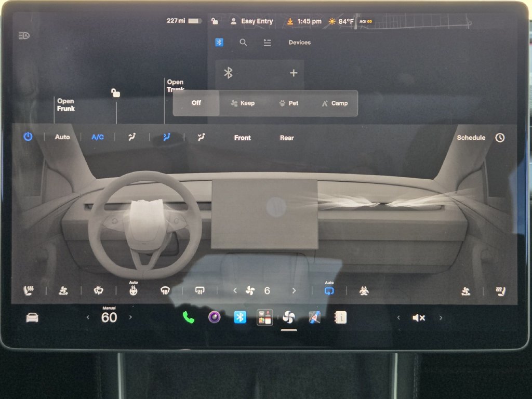This screenshot has width=532, height=399.
Task: Select the Off climate-keep option
Action: [x=196, y=103]
